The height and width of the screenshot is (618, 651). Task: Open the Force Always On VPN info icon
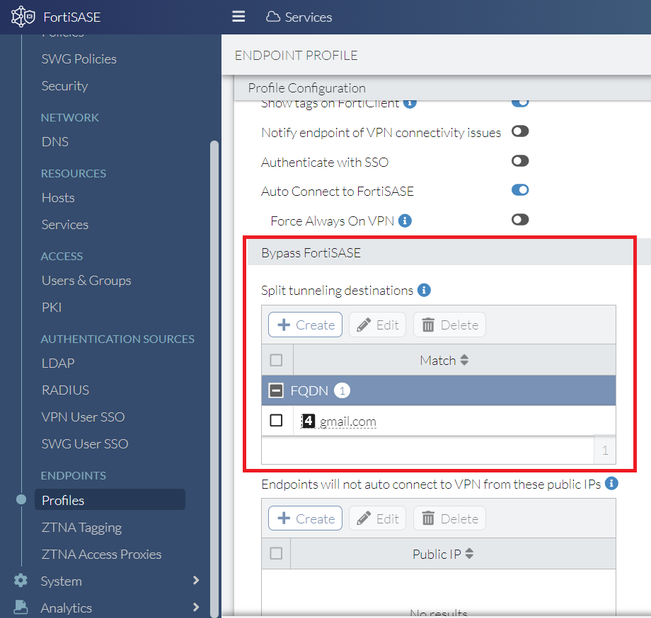tap(405, 221)
